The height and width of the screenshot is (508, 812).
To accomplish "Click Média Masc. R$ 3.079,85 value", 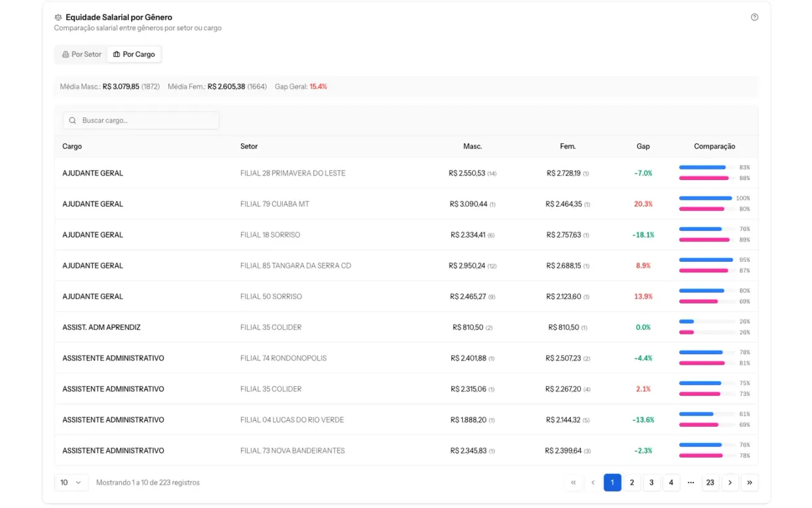I will (121, 86).
